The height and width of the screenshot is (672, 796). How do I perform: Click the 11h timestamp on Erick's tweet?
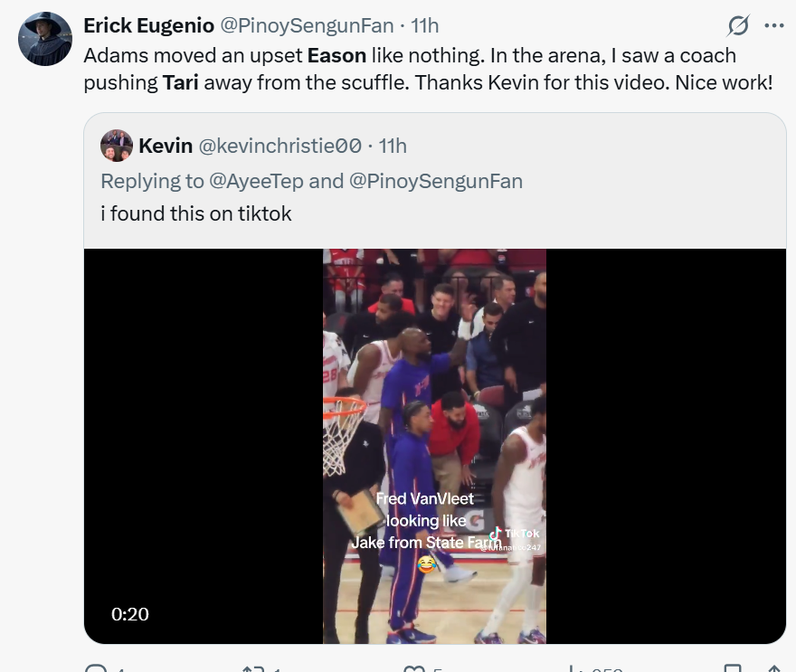(x=423, y=25)
